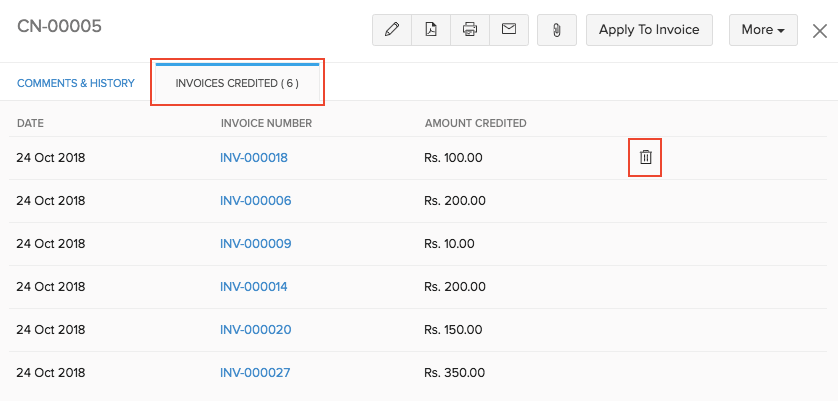838x401 pixels.
Task: Click the Apply To Invoice button
Action: [649, 30]
